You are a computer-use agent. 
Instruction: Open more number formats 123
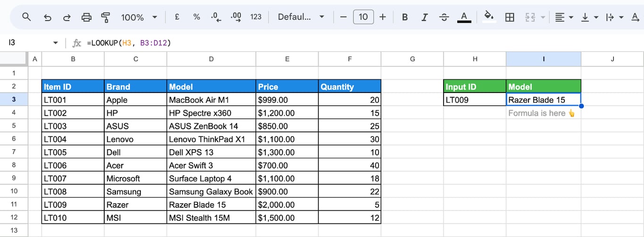point(256,17)
